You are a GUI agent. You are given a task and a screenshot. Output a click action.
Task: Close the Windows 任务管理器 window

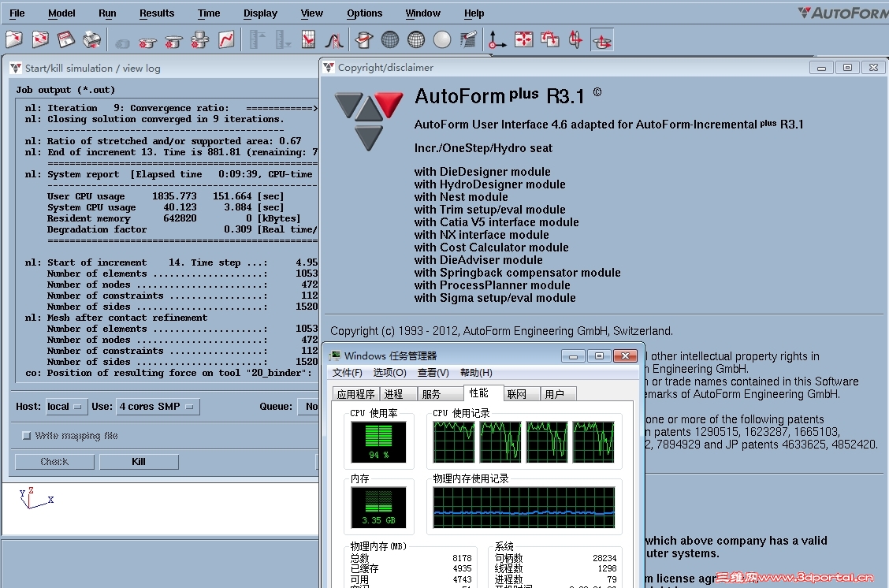click(x=625, y=355)
